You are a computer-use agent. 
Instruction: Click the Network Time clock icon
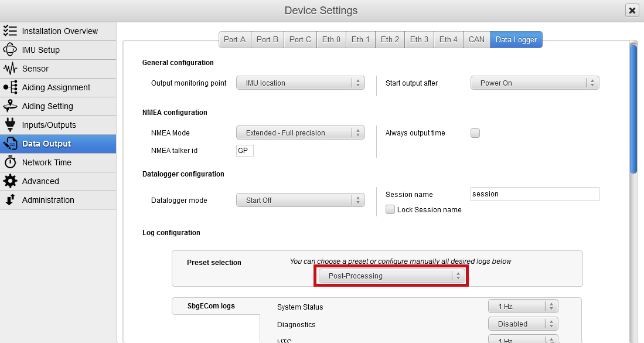pyautogui.click(x=10, y=162)
